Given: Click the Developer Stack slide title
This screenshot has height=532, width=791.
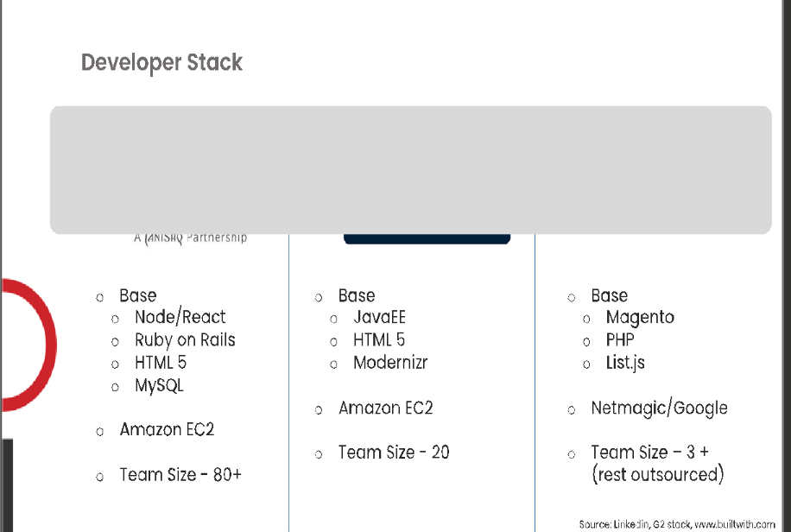Looking at the screenshot, I should 162,62.
